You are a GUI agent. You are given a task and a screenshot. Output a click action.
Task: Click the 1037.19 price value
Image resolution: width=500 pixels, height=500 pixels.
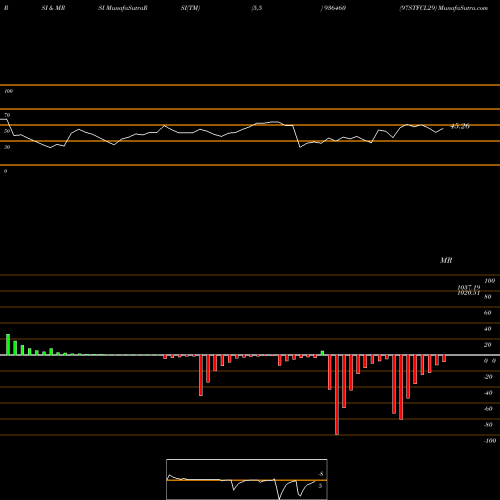(469, 287)
